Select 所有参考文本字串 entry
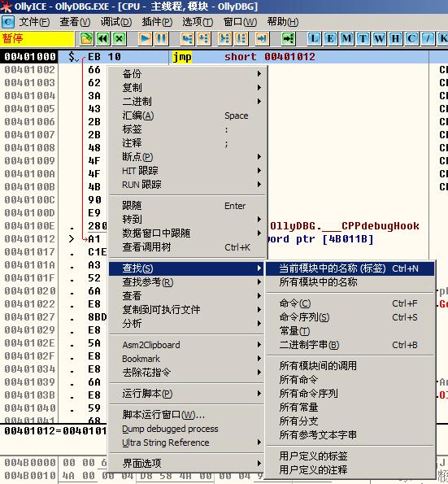 tap(350, 435)
